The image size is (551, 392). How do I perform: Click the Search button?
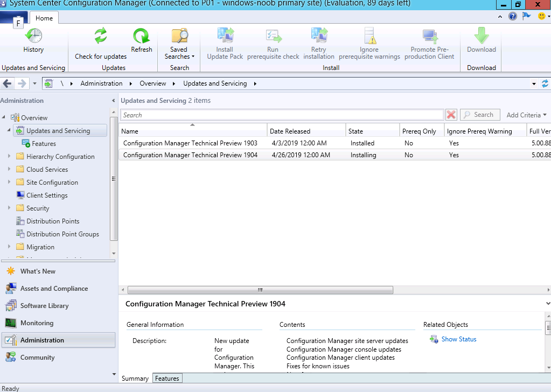click(480, 115)
